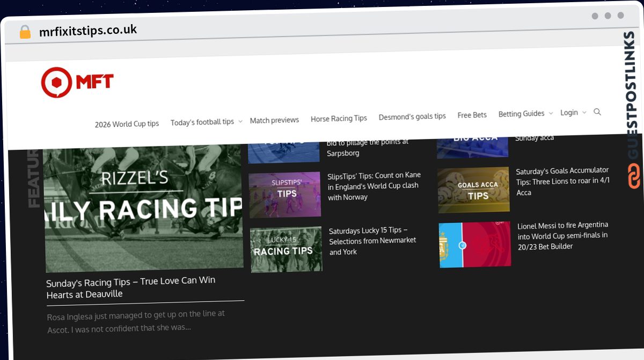Screen dimensions: 644x360
Task: Open the Match previews menu item
Action: (x=274, y=120)
